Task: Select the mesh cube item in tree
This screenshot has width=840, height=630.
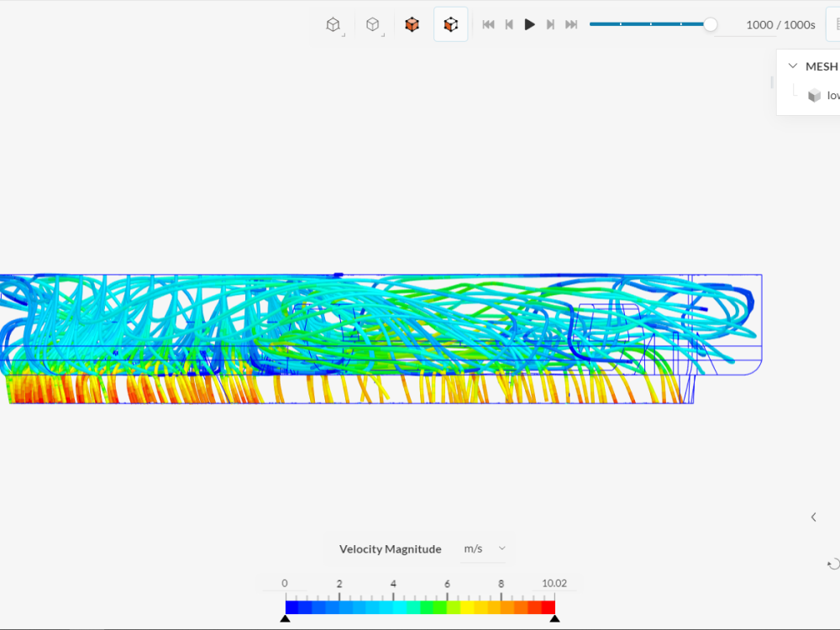Action: 814,96
